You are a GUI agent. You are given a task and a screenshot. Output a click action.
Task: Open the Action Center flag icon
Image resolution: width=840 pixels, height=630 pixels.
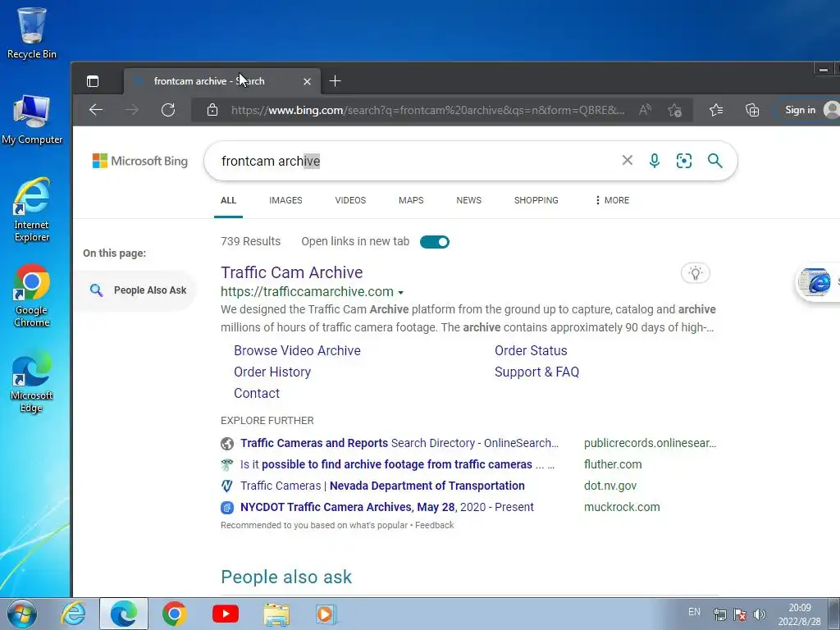coord(740,614)
